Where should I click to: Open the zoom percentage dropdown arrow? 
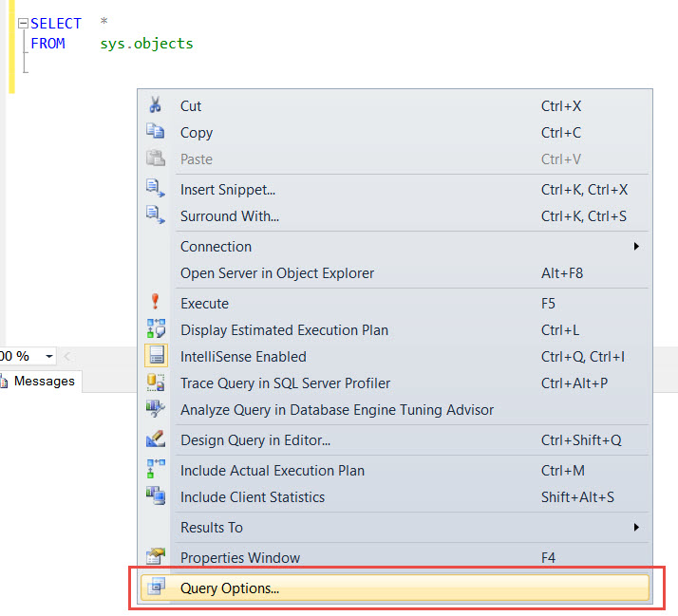(x=49, y=356)
